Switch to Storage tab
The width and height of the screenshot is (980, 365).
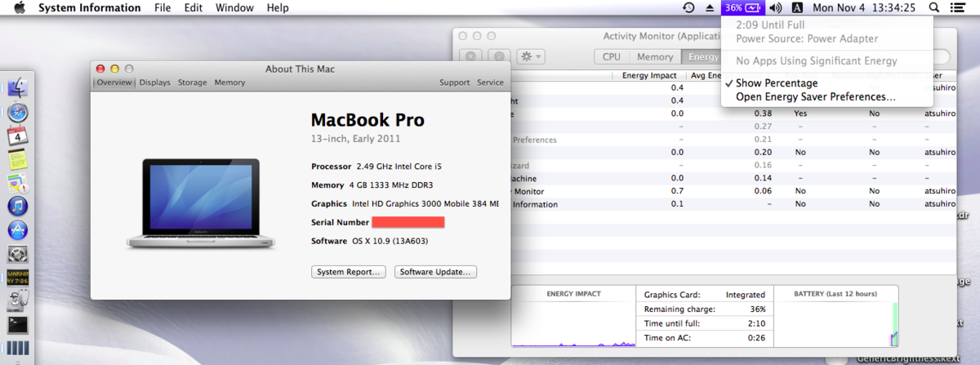(x=193, y=82)
